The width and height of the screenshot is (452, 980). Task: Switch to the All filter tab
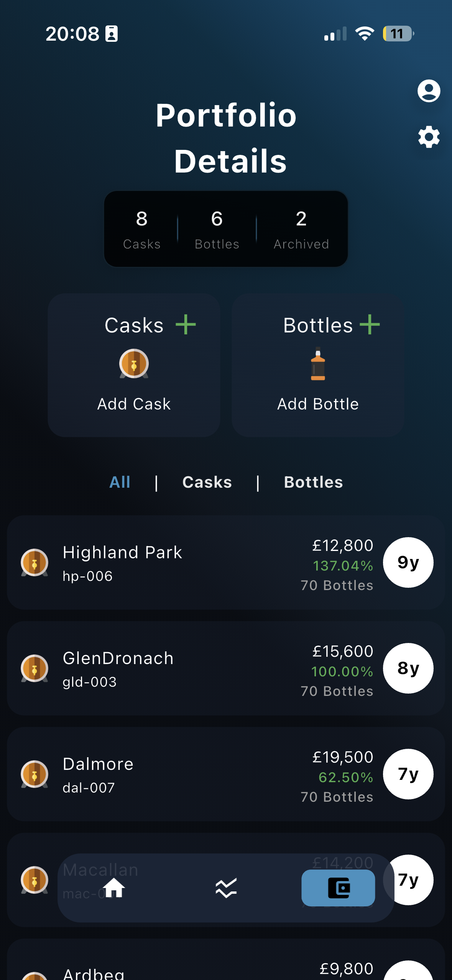click(120, 482)
